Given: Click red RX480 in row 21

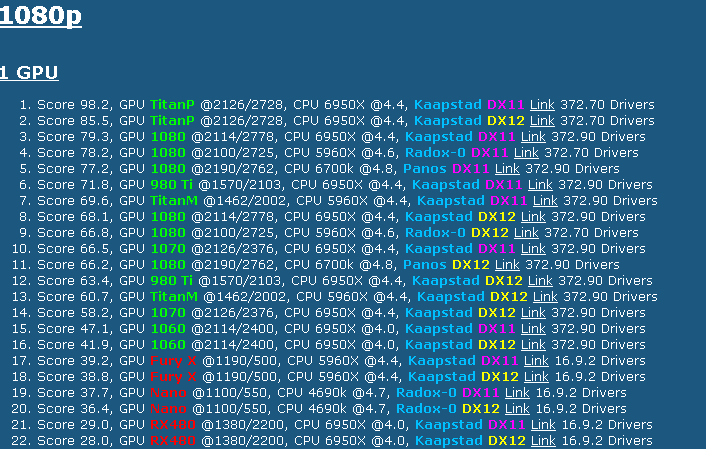Looking at the screenshot, I should (173, 425).
